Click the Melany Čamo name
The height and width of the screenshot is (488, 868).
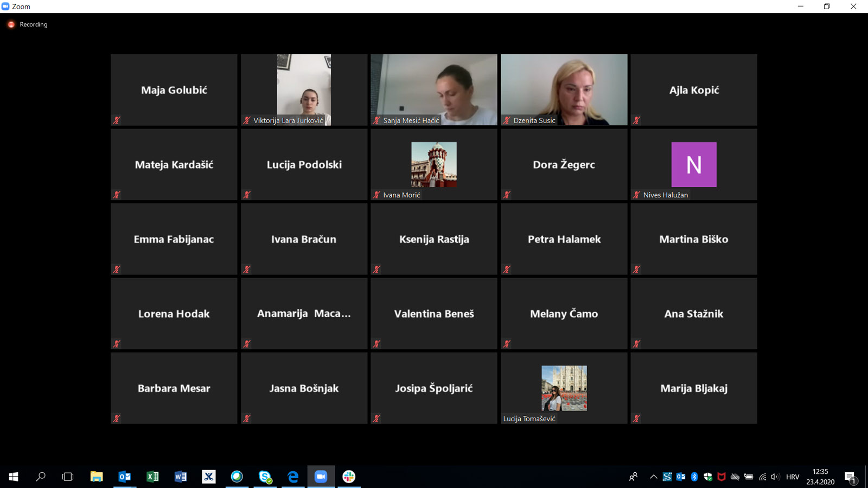coord(564,313)
